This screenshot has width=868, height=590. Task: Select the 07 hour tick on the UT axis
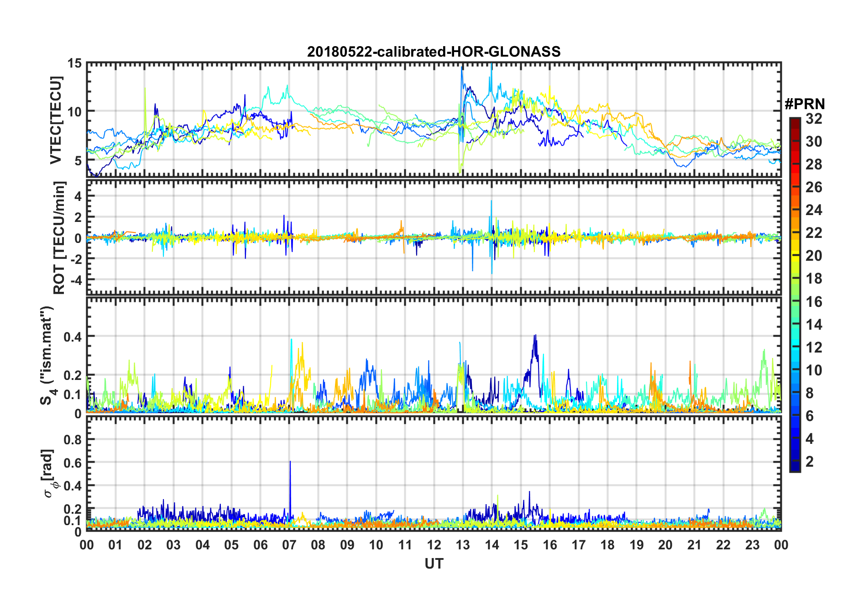coord(289,545)
